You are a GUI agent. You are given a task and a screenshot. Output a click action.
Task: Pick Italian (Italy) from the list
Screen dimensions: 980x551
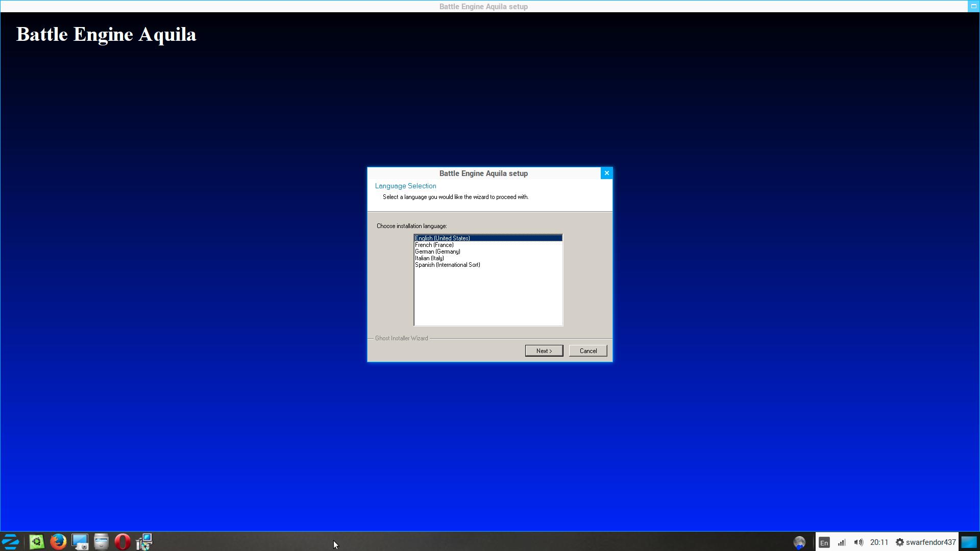(429, 258)
